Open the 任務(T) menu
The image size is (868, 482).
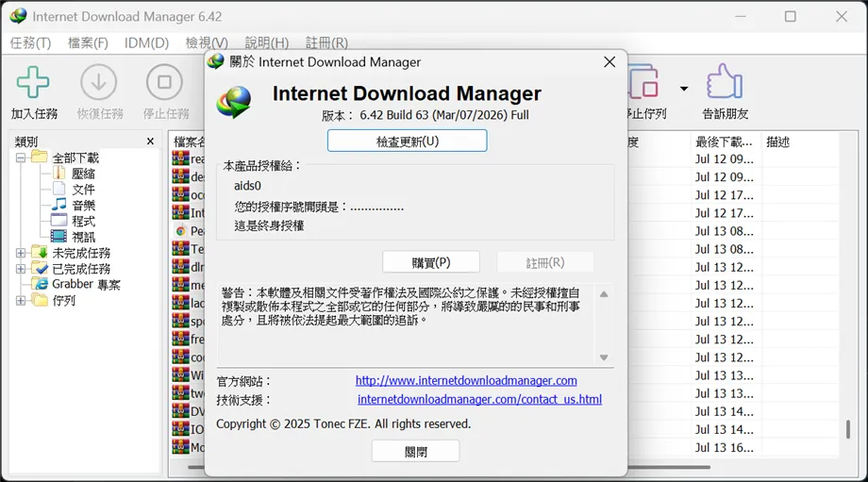(x=30, y=42)
